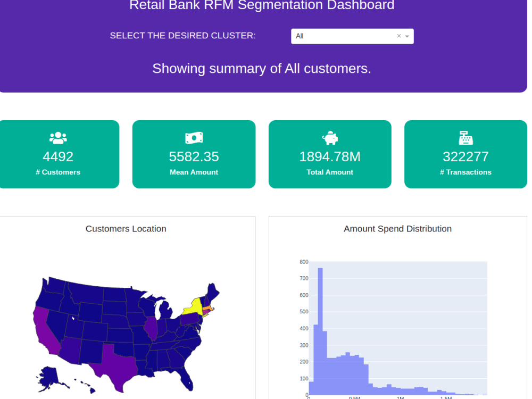Click the 800 y-axis tick label
The image size is (532, 399).
[x=304, y=262]
